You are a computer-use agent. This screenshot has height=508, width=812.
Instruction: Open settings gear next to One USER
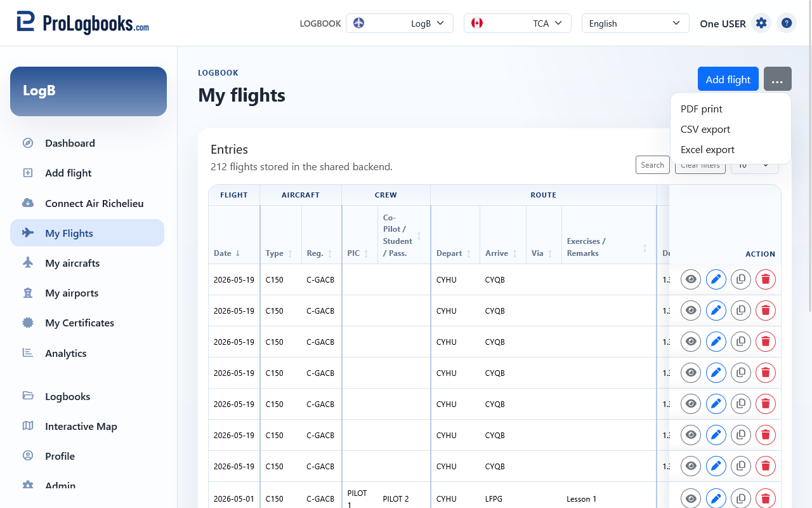click(x=761, y=23)
